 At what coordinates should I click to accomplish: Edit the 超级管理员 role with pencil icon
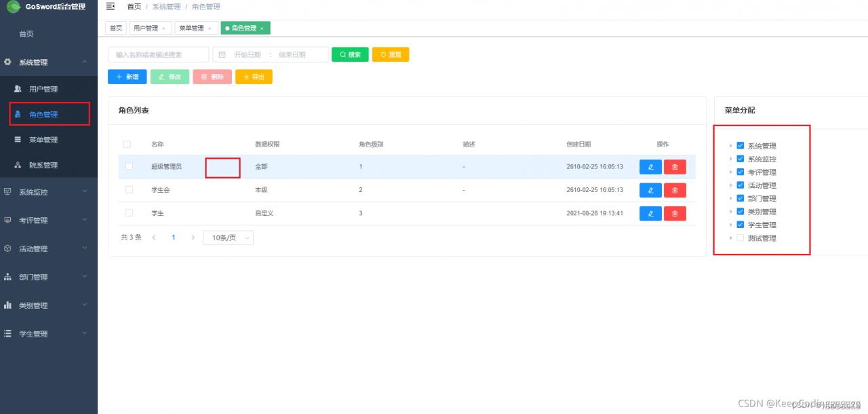650,167
